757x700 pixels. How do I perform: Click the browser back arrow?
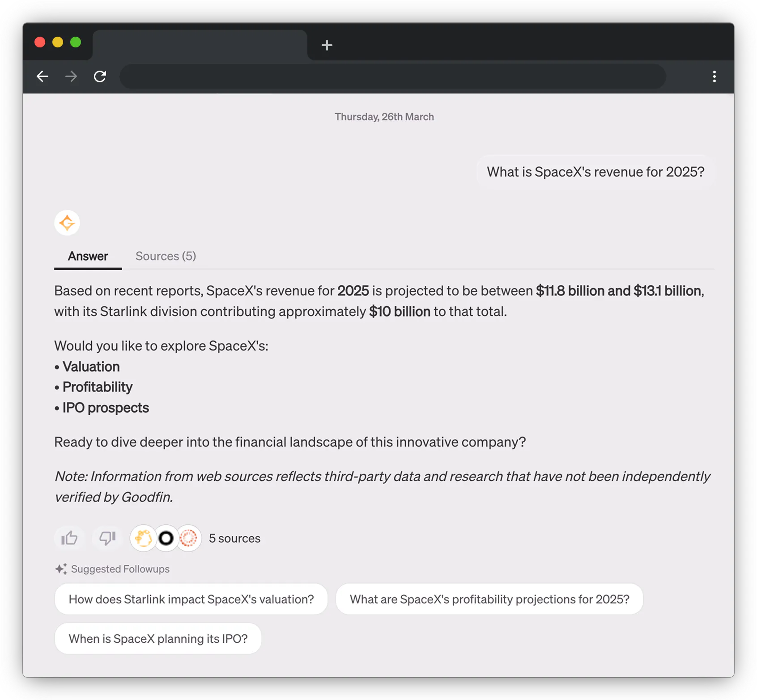[43, 76]
